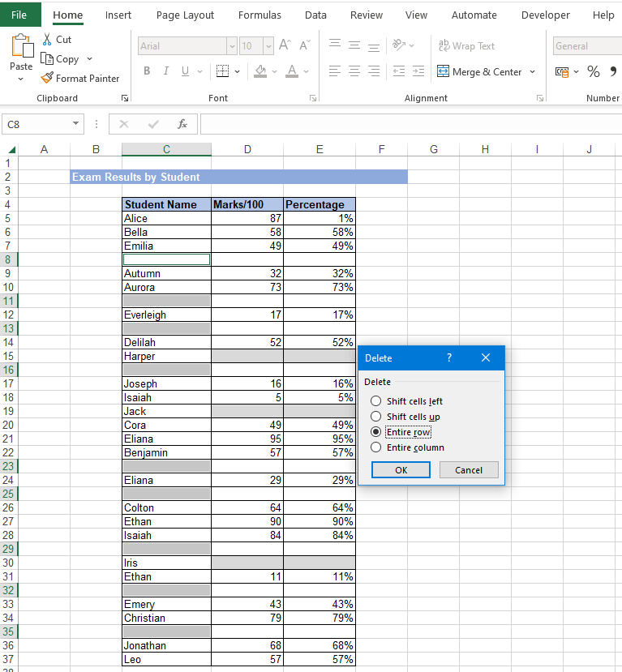Open the Name Box dropdown arrow

pos(76,124)
